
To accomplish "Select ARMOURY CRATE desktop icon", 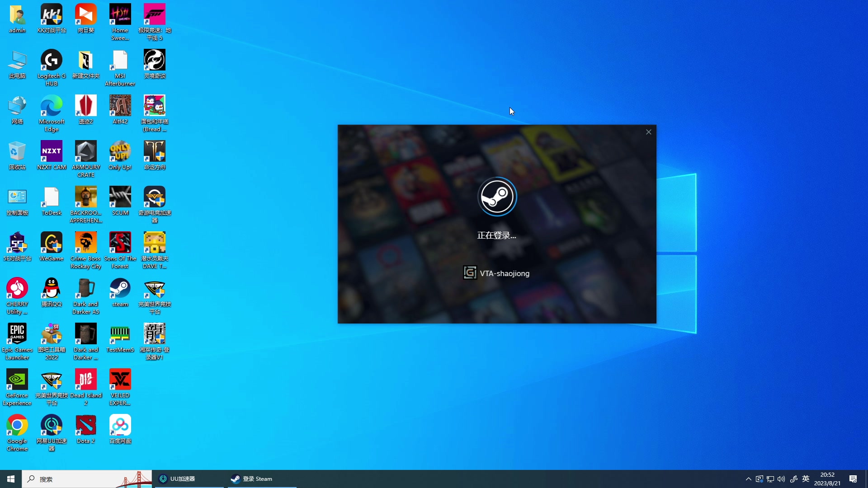I will (86, 159).
